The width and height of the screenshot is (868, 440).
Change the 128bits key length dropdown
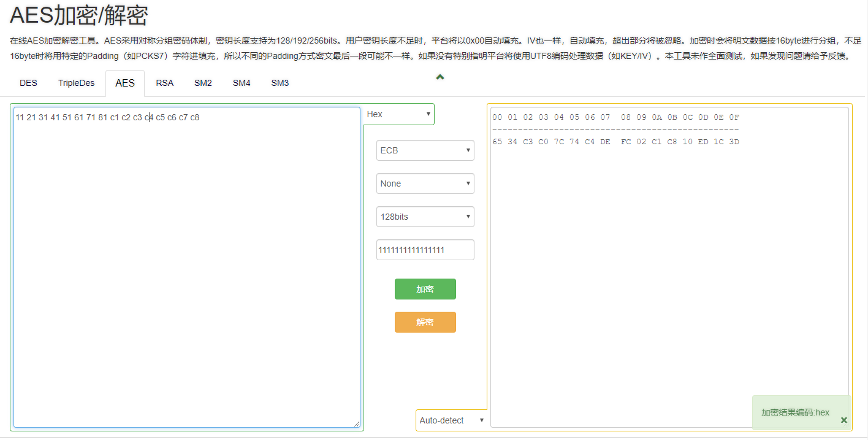[425, 217]
